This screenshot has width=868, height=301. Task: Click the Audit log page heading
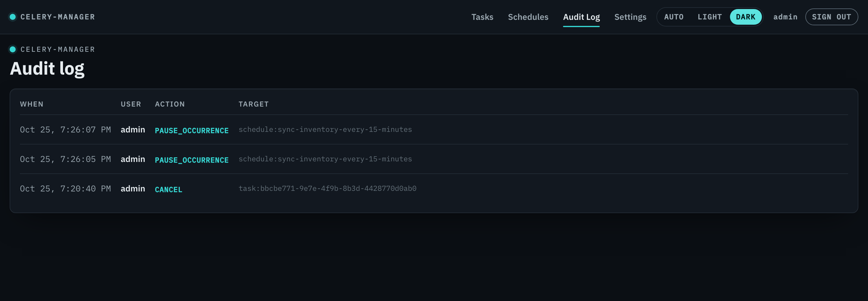[47, 69]
